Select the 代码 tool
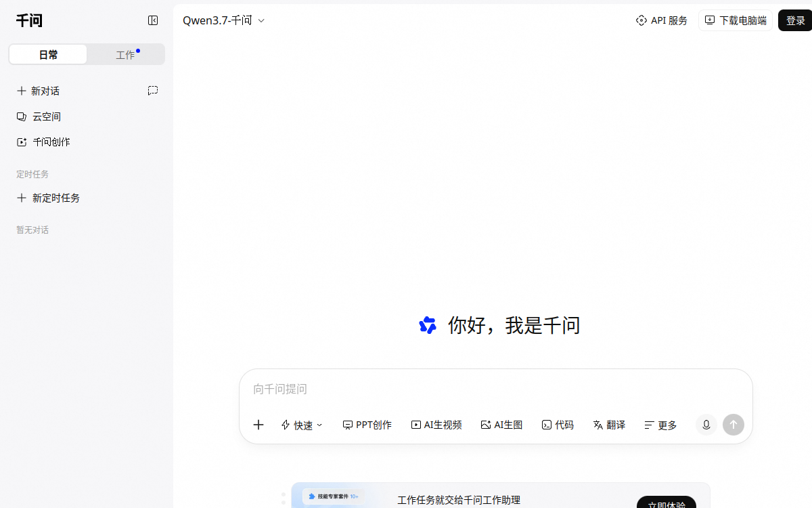Image resolution: width=812 pixels, height=508 pixels. pyautogui.click(x=558, y=425)
